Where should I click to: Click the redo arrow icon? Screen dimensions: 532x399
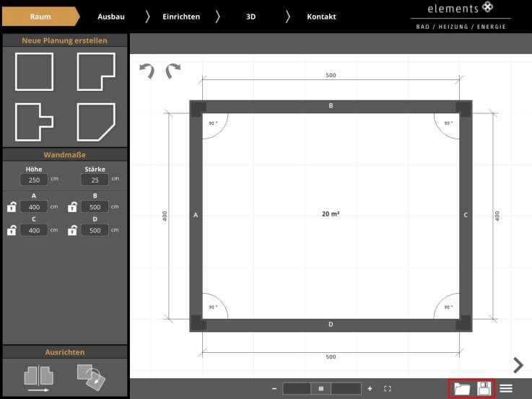(x=173, y=71)
